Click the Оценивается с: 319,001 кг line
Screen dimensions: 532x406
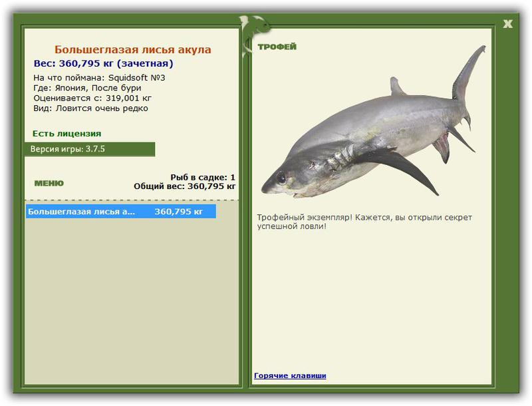92,98
